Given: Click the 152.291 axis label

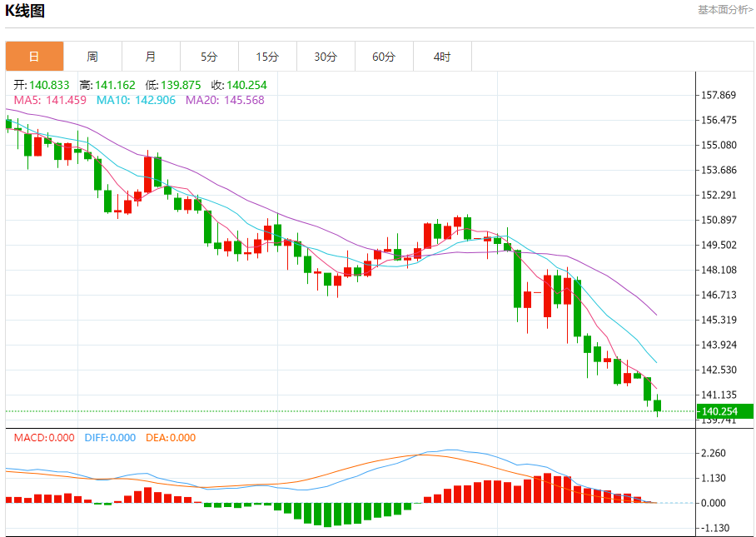Looking at the screenshot, I should (719, 195).
